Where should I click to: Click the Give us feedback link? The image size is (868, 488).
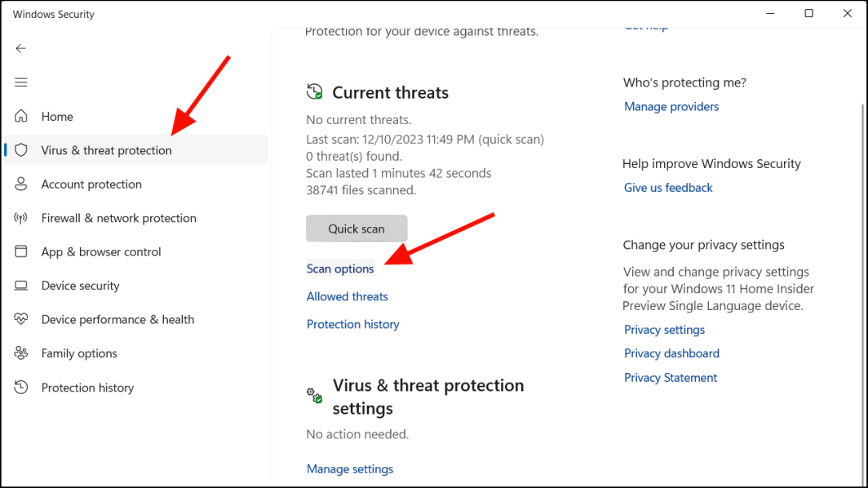668,188
